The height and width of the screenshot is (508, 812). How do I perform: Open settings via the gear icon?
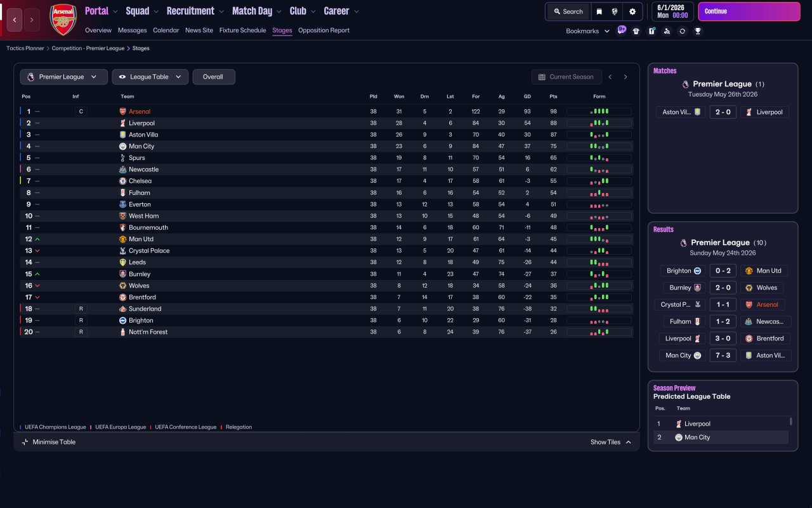point(632,11)
